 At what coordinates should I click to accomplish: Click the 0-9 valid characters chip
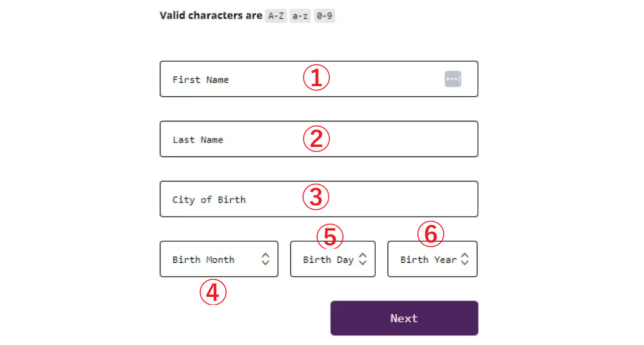[x=325, y=16]
